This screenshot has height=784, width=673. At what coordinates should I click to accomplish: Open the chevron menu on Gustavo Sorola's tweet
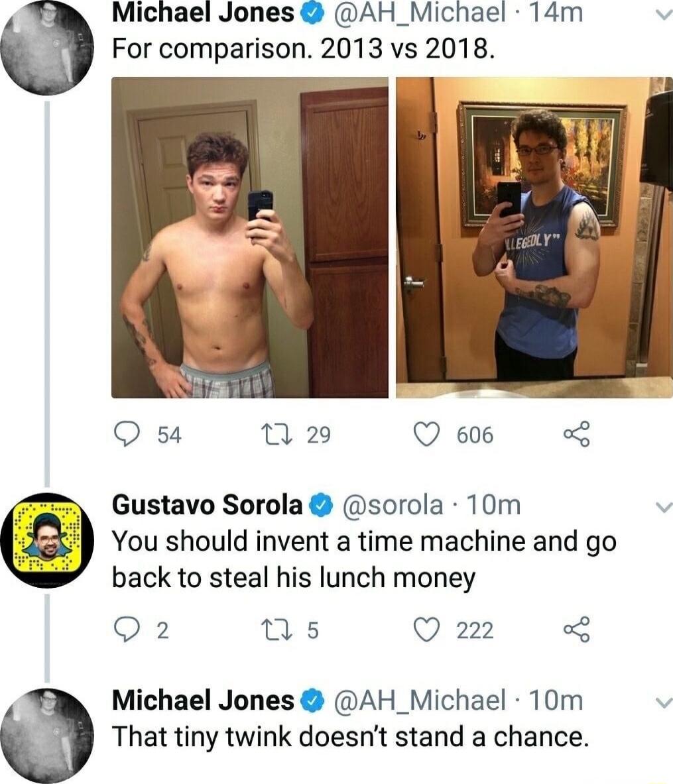(664, 508)
